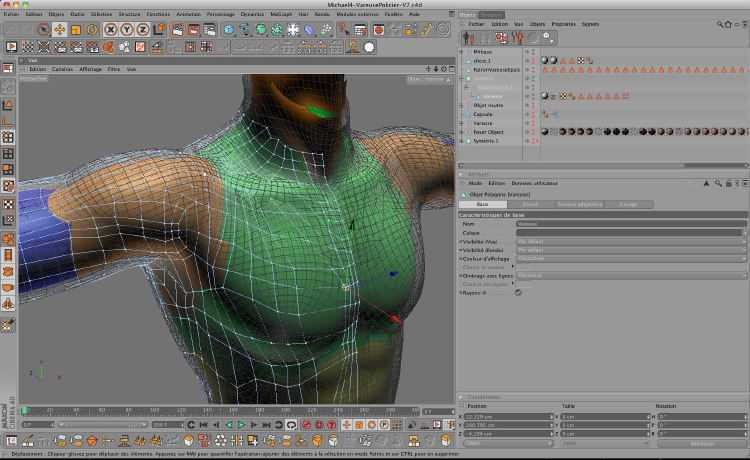Open the viewport Affichage menu
Image resolution: width=750 pixels, height=460 pixels.
pyautogui.click(x=90, y=69)
